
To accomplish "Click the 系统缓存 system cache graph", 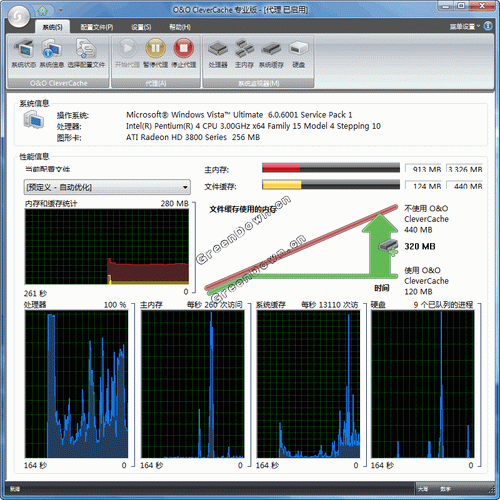I will (308, 384).
